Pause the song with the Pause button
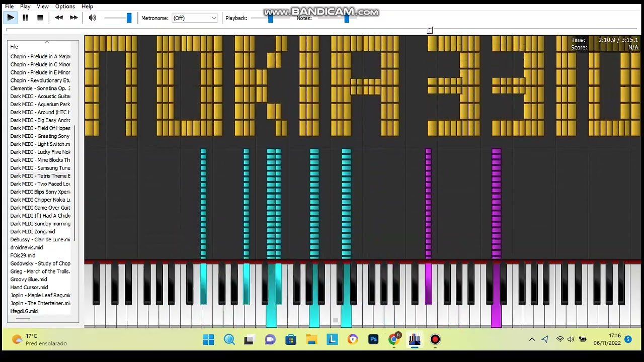This screenshot has width=644, height=362. coord(25,18)
